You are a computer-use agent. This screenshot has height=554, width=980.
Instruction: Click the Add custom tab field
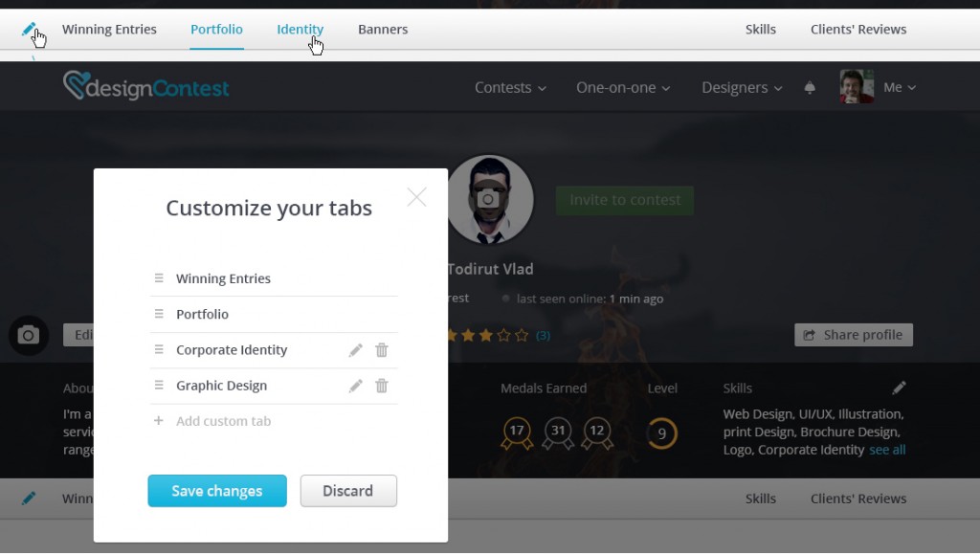tap(223, 421)
